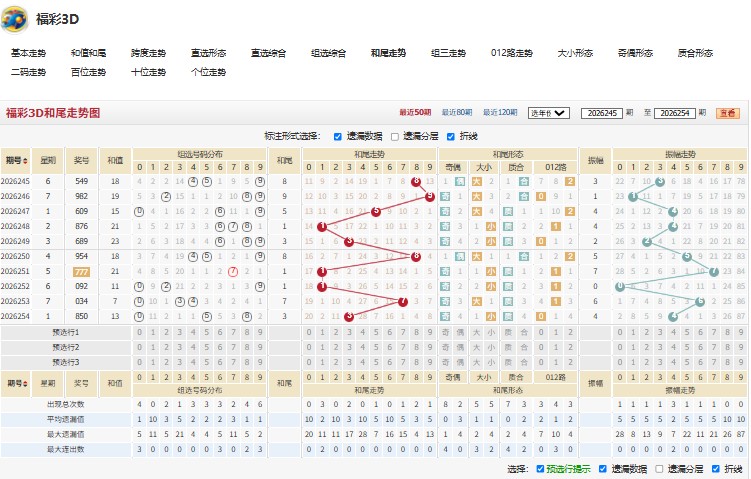This screenshot has width=751, height=479.
Task: Click teal 振幅 ball 0 in row 2026252
Action: click(x=620, y=286)
